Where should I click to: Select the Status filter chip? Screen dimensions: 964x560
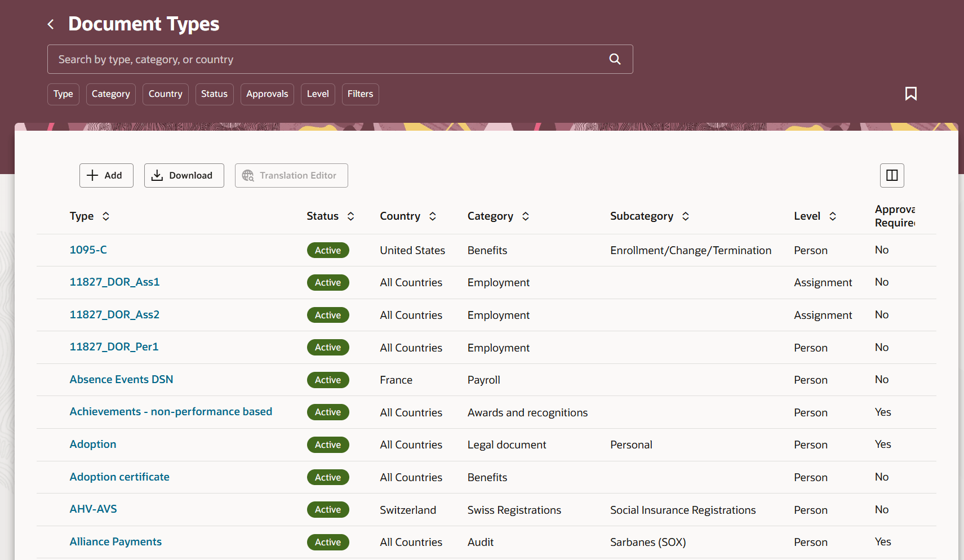pyautogui.click(x=214, y=94)
